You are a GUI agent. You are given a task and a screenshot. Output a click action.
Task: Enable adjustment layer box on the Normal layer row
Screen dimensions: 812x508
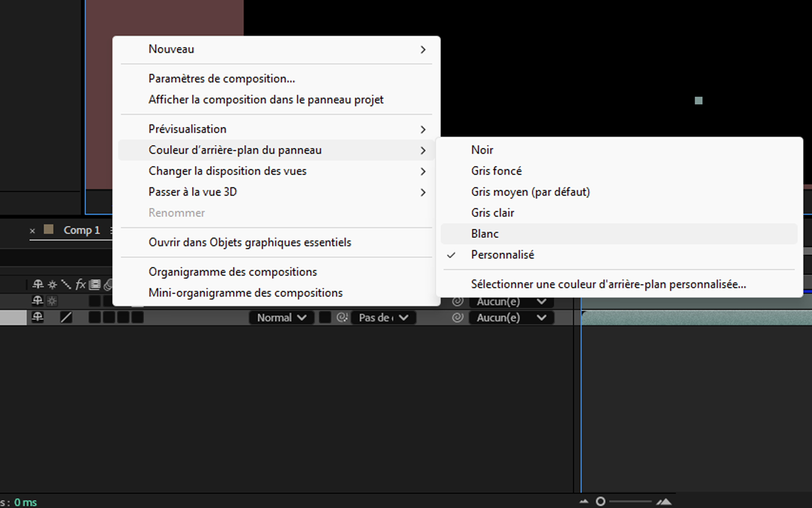(123, 317)
